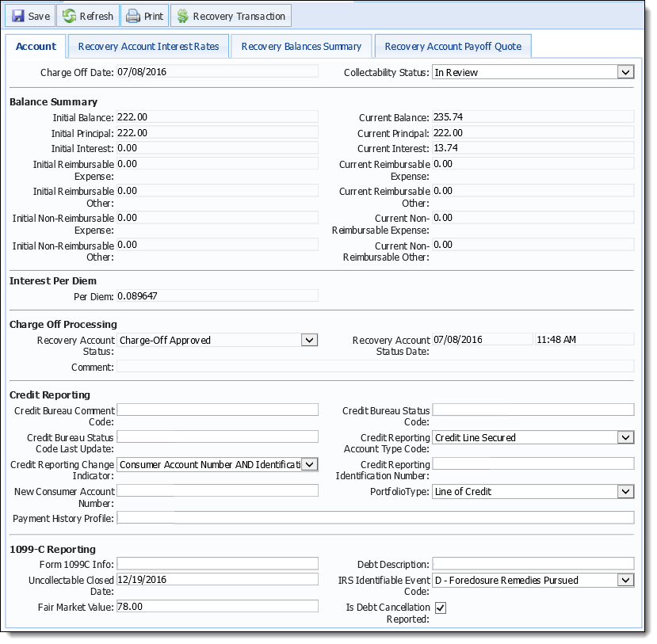Untick the Is Debt Cancellation Reported checkbox
657x644 pixels.
click(x=441, y=608)
